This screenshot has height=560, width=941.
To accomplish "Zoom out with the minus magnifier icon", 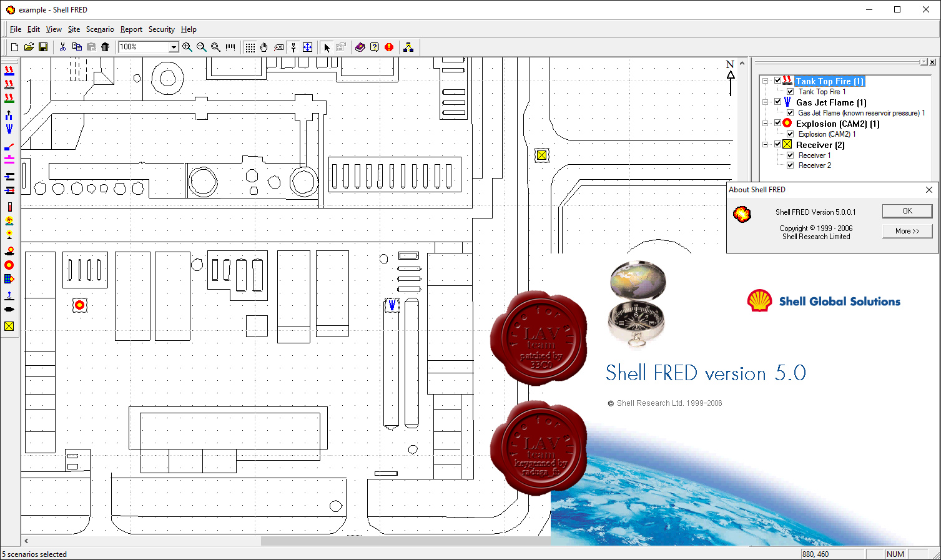I will [x=202, y=47].
